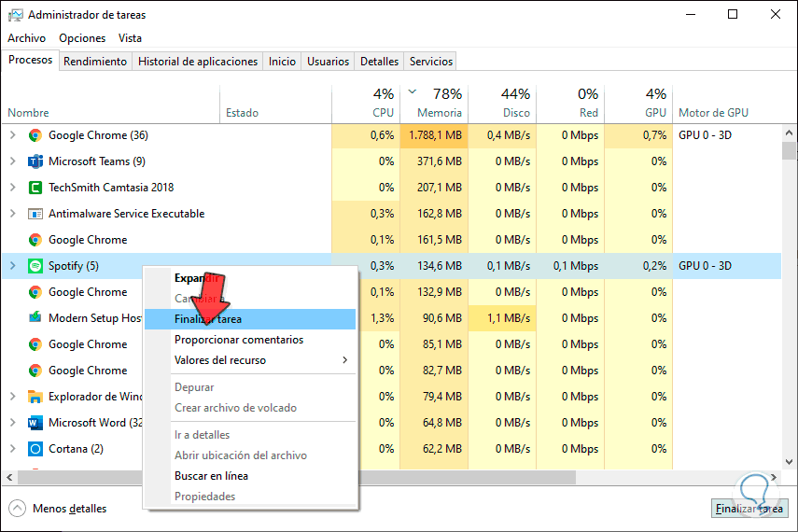Sort by the Nombre column header
This screenshot has height=532, width=798.
tap(110, 105)
